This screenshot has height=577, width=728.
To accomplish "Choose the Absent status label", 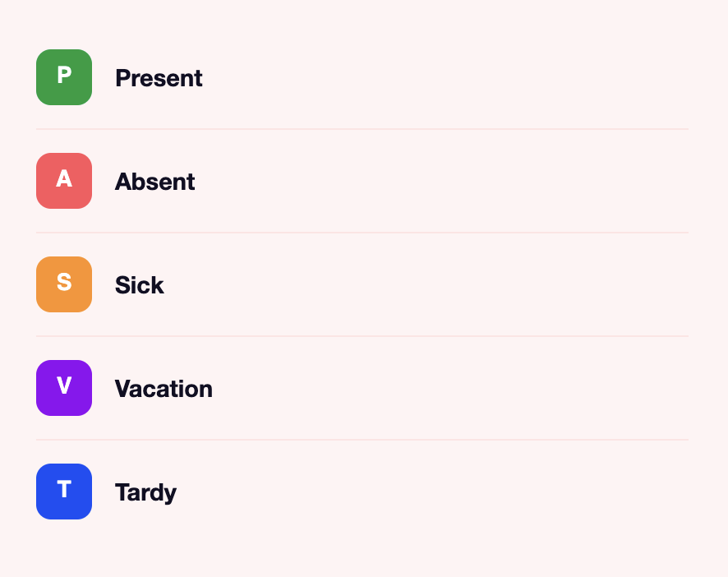I will click(155, 182).
